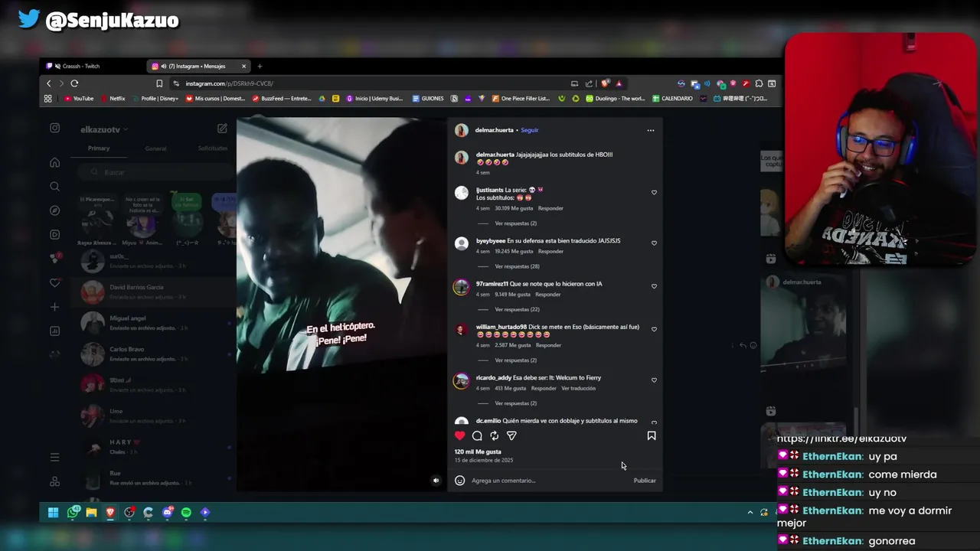Reload the page with the refresh button
This screenshot has height=551, width=980.
[x=74, y=83]
